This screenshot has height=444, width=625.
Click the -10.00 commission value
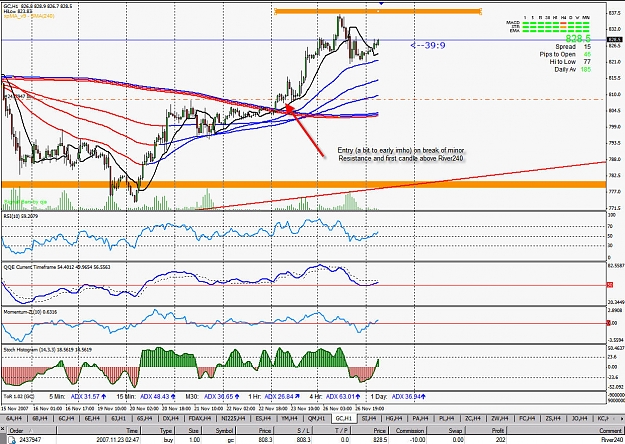418,440
